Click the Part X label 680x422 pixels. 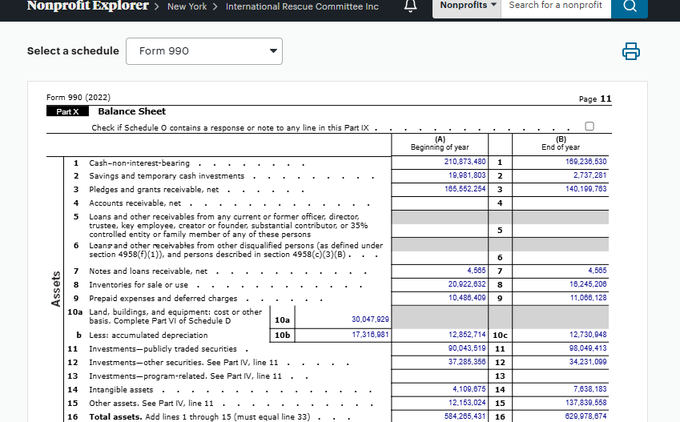(68, 111)
